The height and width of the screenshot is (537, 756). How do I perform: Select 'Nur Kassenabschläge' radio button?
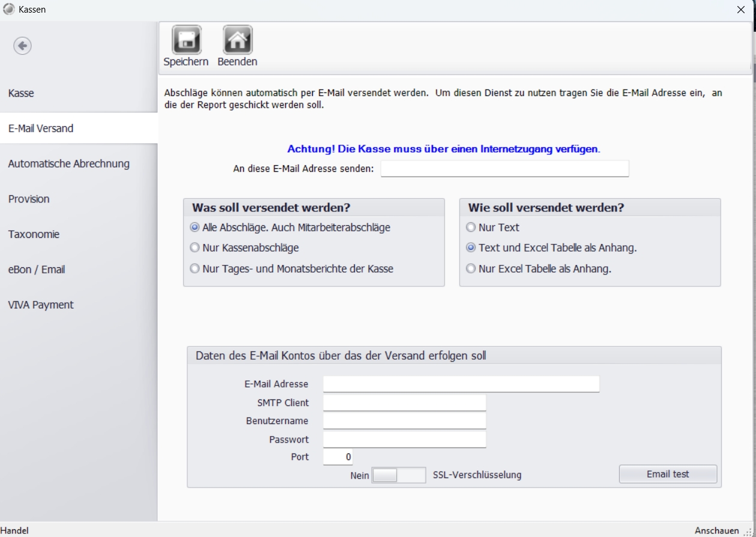tap(195, 247)
